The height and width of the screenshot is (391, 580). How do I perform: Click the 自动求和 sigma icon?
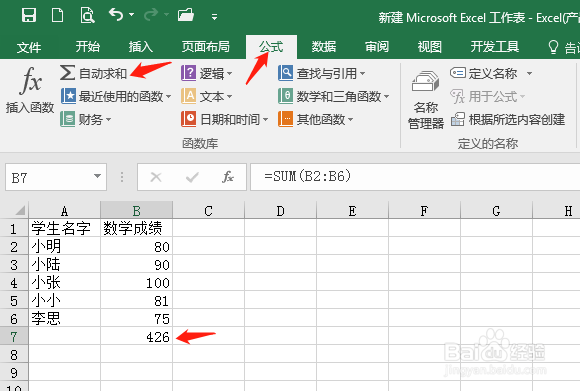coord(67,73)
